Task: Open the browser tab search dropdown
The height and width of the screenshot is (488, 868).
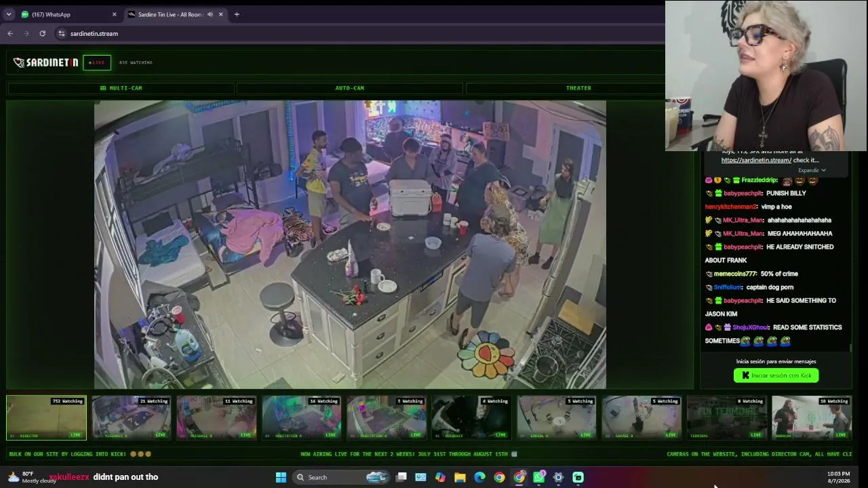Action: pos(9,14)
